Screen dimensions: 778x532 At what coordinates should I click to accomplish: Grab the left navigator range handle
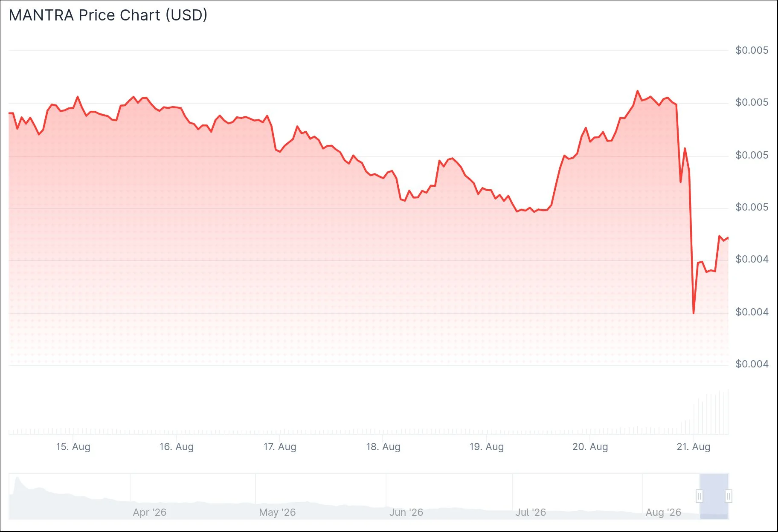700,496
